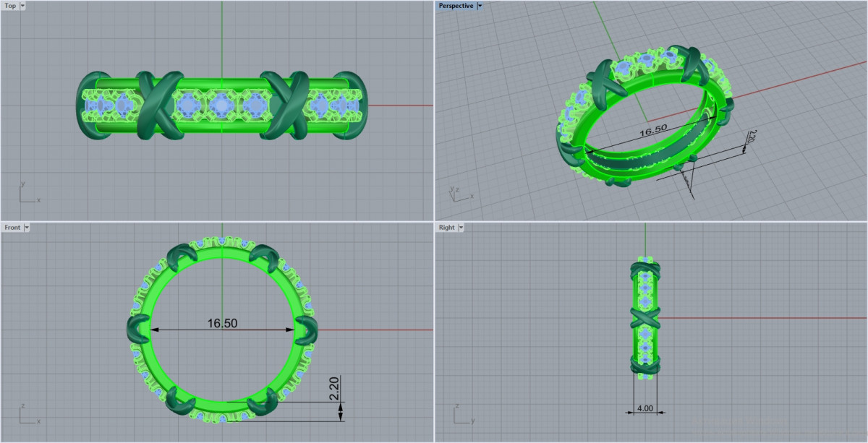
Task: Activate the Perspective viewport title label
Action: [x=456, y=6]
